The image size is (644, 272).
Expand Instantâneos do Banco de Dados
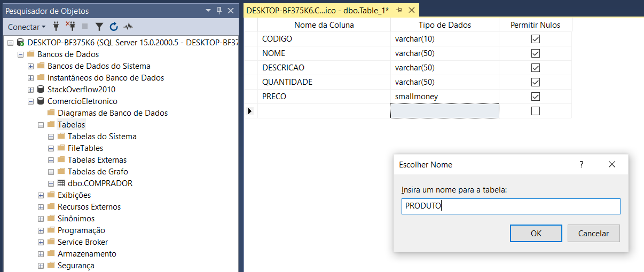pos(30,77)
